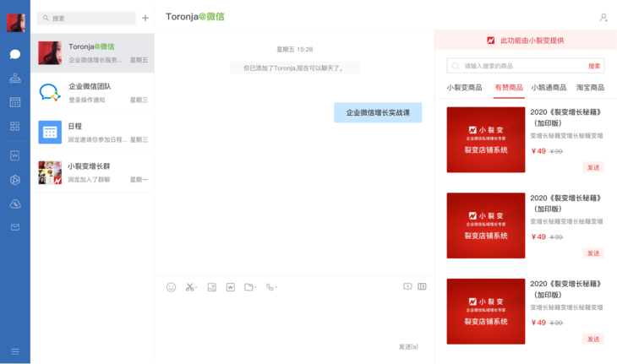Open the Messages chat bubble in sidebar
This screenshot has height=364, width=617.
point(15,54)
